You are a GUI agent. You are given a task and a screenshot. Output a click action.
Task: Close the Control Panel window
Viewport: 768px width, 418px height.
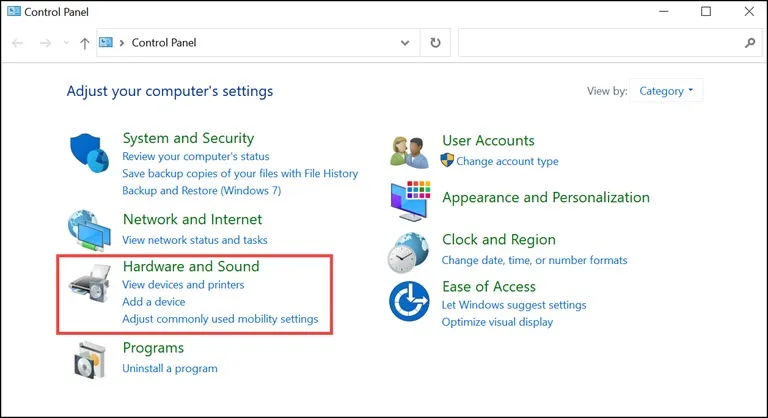coord(749,11)
